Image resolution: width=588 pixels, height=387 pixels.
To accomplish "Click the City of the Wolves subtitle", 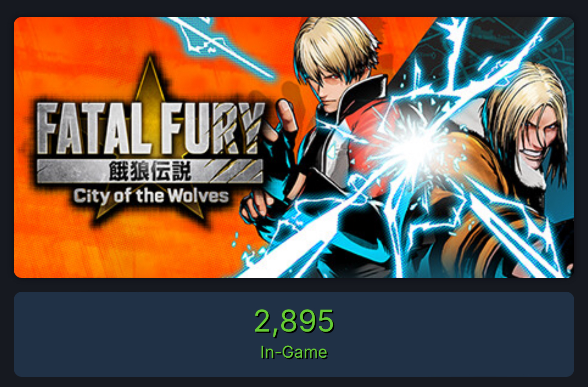I will (x=151, y=196).
